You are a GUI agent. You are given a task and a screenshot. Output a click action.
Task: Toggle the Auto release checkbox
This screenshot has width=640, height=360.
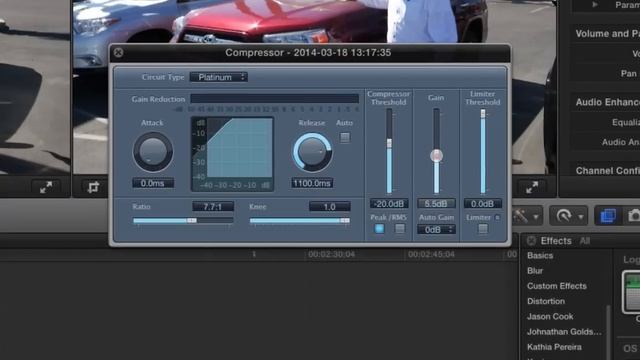tap(345, 138)
